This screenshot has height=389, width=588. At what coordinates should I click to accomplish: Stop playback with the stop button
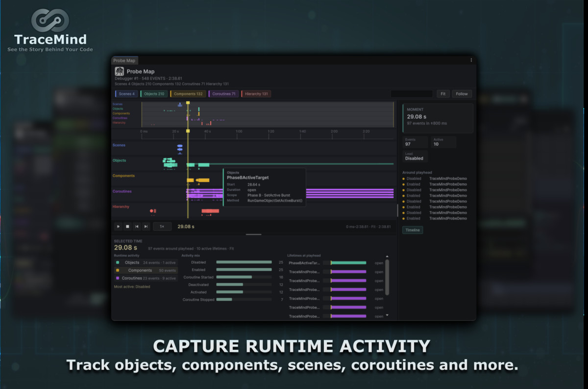coord(127,227)
